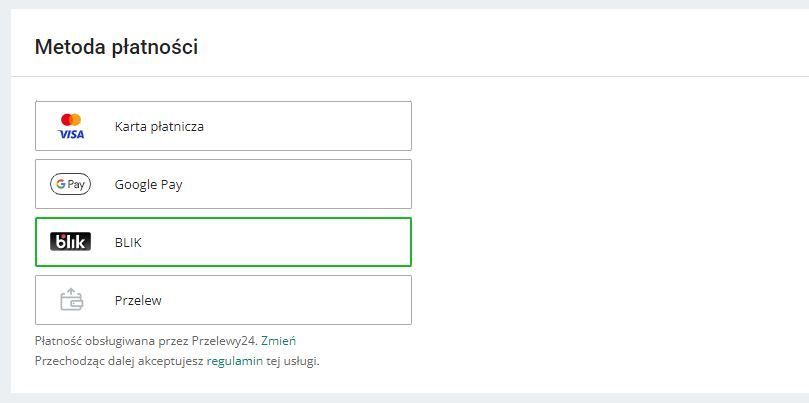The height and width of the screenshot is (403, 809).
Task: Click the Mastercard circles logo
Action: click(71, 120)
